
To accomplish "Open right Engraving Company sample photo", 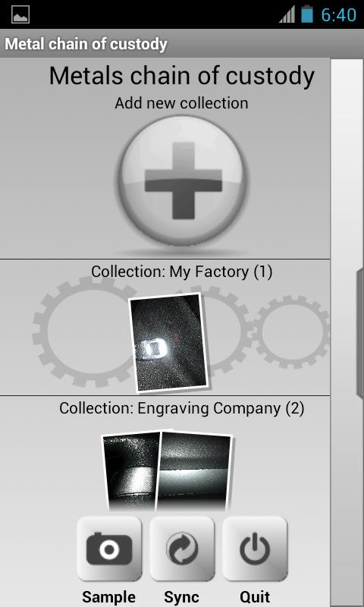I will [x=195, y=471].
